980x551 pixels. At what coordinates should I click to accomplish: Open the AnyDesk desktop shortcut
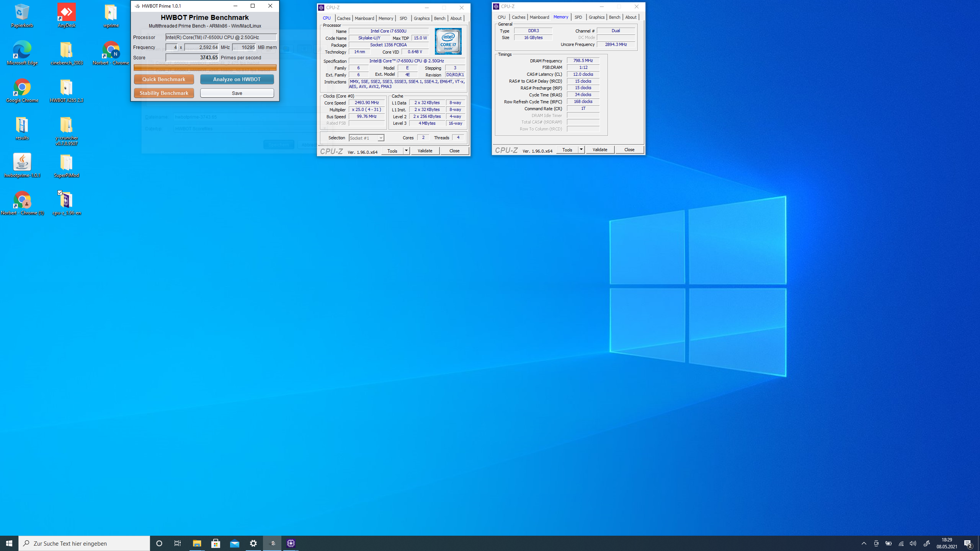(x=66, y=15)
